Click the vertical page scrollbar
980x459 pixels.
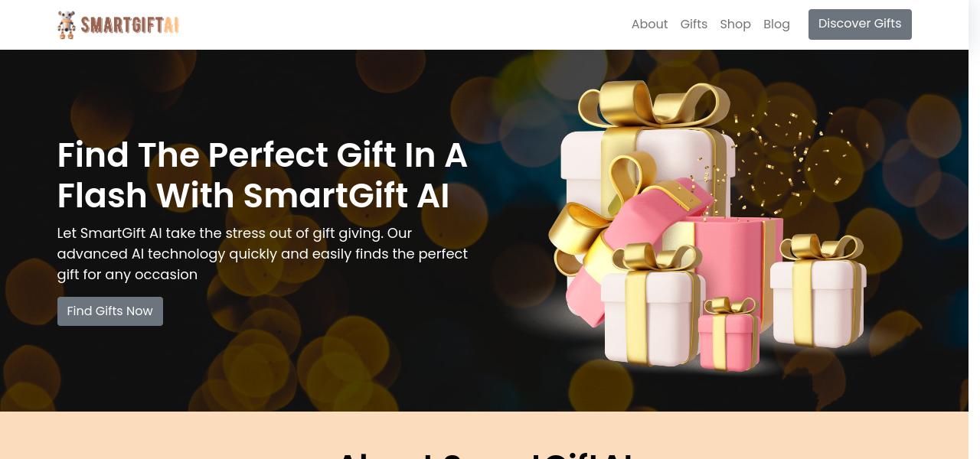[x=974, y=229]
